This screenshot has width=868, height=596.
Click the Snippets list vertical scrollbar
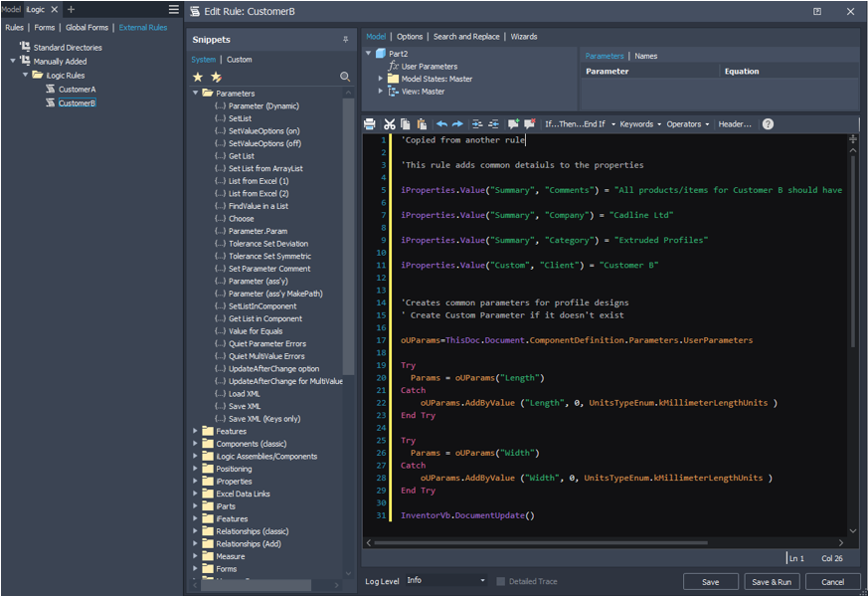pyautogui.click(x=348, y=237)
